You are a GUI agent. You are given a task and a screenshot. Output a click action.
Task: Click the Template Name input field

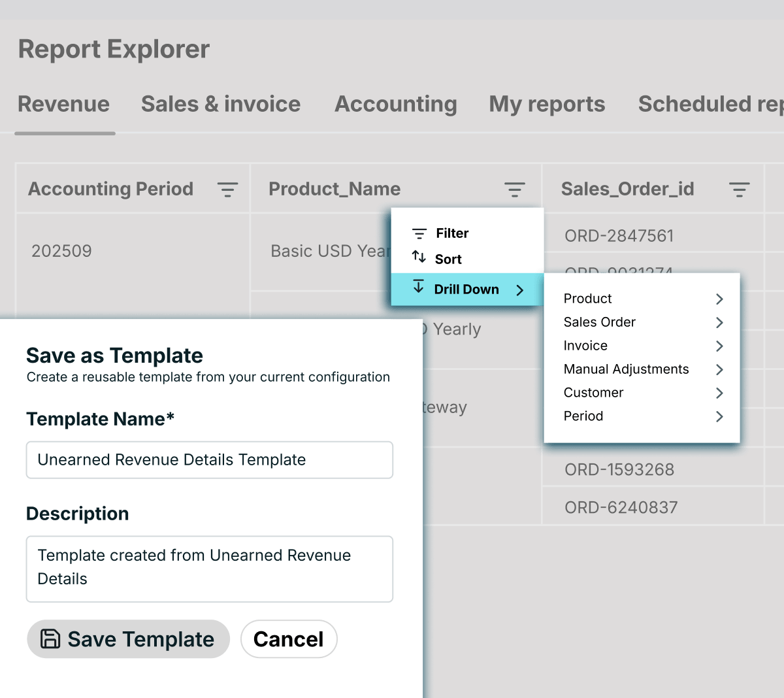[209, 460]
